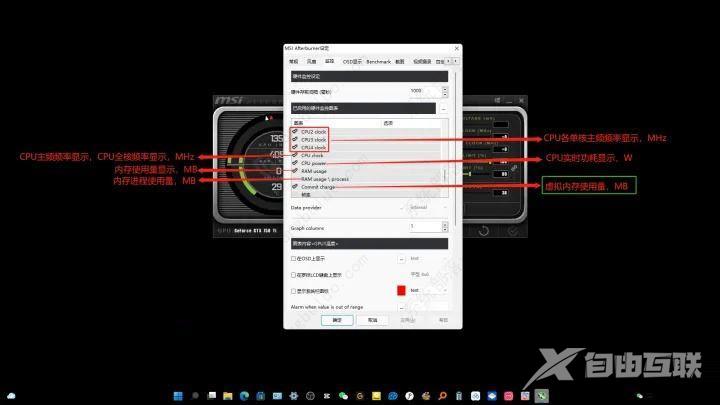Viewport: 720px width, 405px height.
Task: Open the Task View taskbar icon
Action: pos(212,395)
